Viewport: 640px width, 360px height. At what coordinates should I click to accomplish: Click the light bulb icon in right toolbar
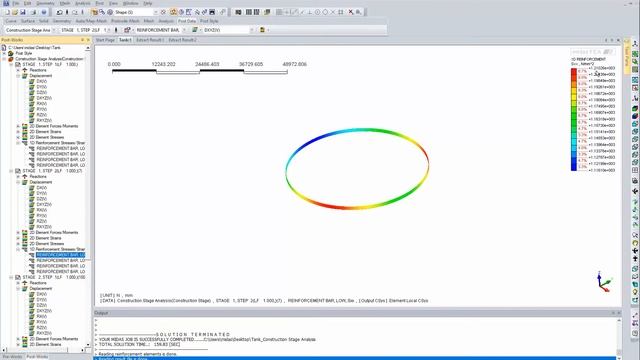coord(635,292)
